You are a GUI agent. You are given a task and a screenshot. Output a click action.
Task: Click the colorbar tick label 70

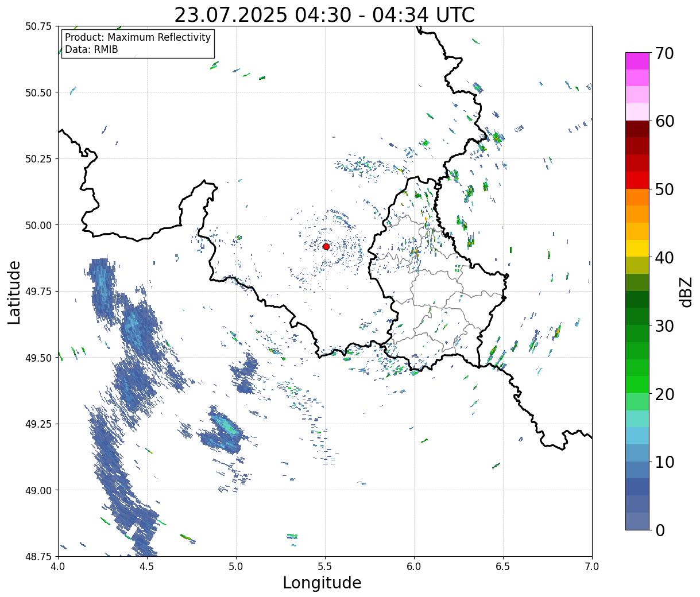[664, 53]
